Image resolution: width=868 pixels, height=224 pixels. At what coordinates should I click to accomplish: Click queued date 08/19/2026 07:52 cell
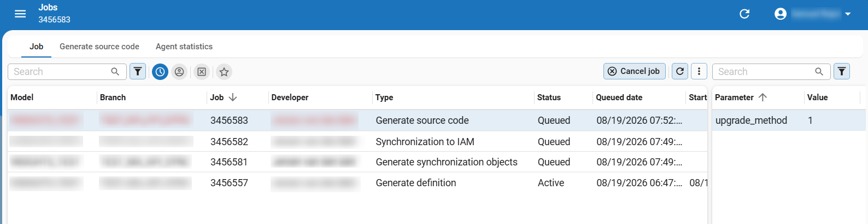click(639, 120)
